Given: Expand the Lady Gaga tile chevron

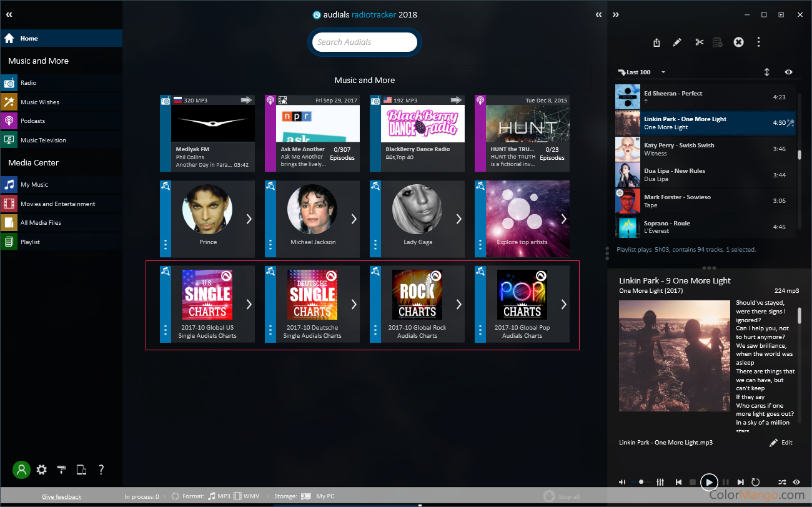Looking at the screenshot, I should (x=458, y=219).
